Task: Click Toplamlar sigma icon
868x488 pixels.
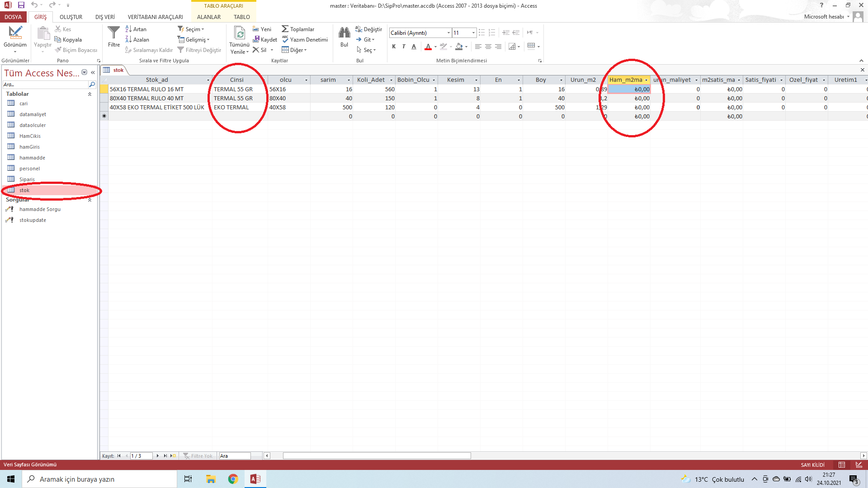Action: tap(285, 29)
